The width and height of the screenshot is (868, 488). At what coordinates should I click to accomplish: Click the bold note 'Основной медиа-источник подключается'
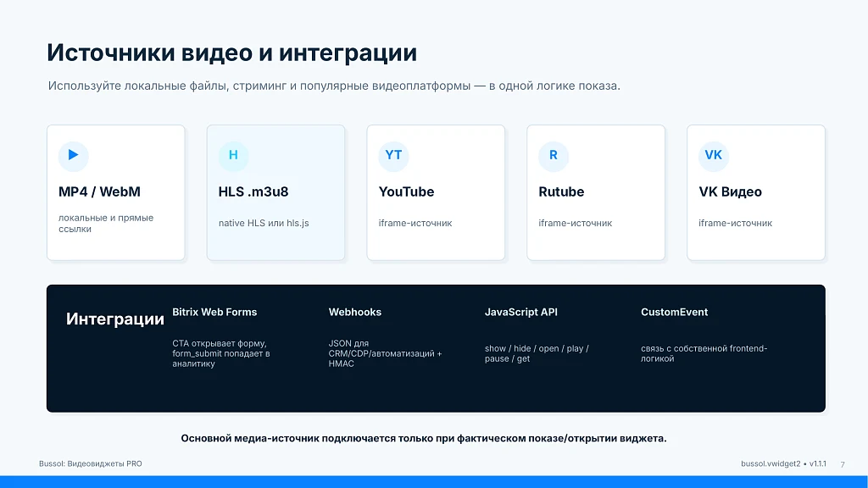(x=424, y=439)
